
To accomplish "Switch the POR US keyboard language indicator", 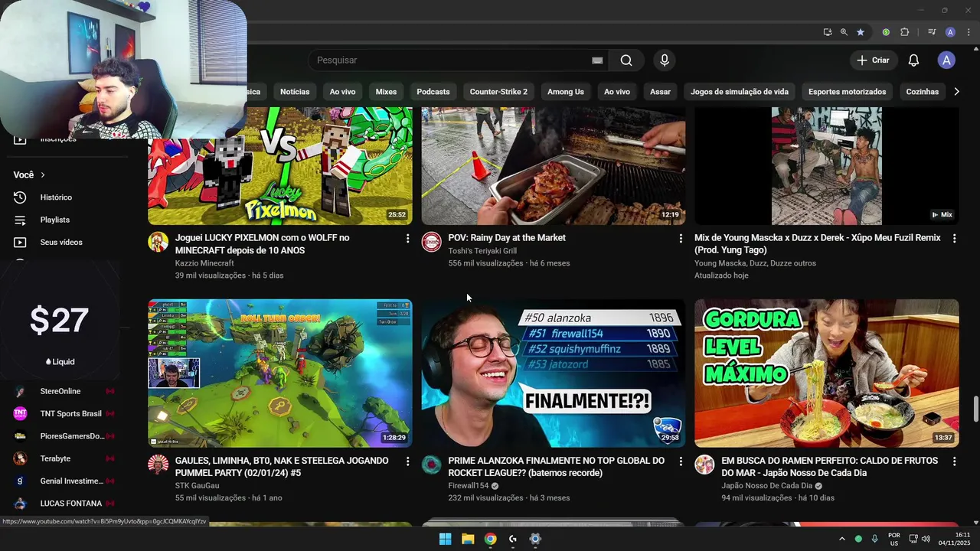I will pyautogui.click(x=894, y=539).
